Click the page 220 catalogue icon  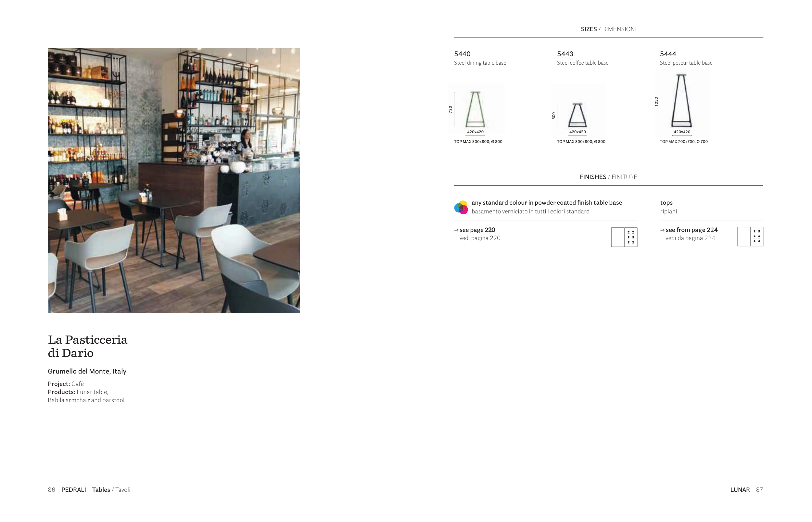click(624, 237)
